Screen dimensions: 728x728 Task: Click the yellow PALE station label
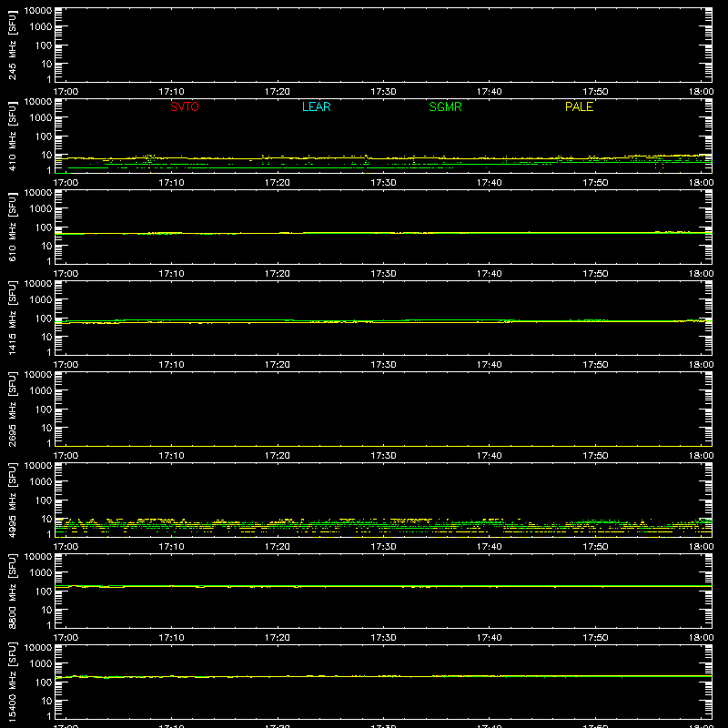pyautogui.click(x=579, y=106)
